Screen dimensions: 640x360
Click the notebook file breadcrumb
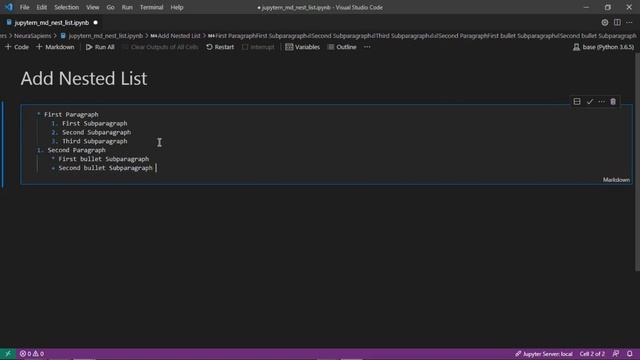click(x=102, y=36)
